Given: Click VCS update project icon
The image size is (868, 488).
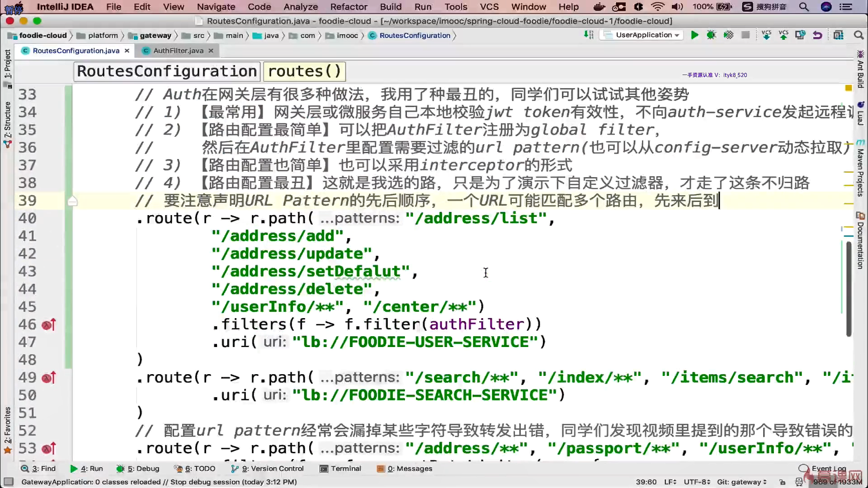Looking at the screenshot, I should (x=766, y=35).
